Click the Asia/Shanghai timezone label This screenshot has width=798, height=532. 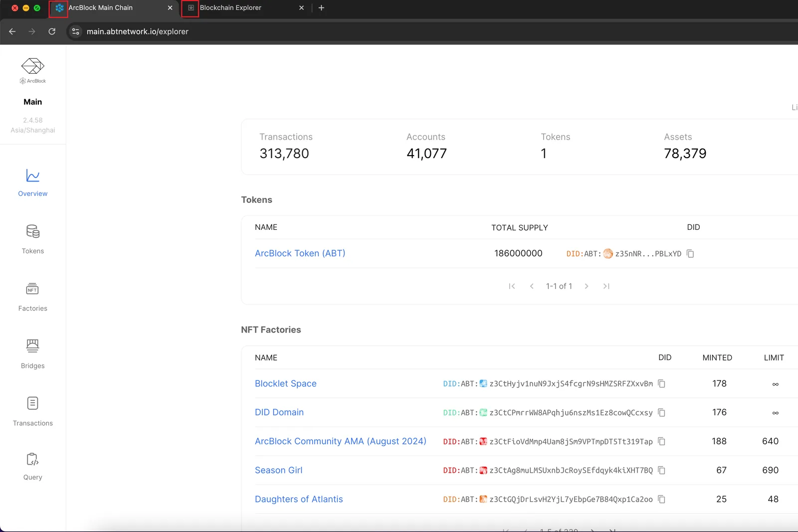(33, 130)
